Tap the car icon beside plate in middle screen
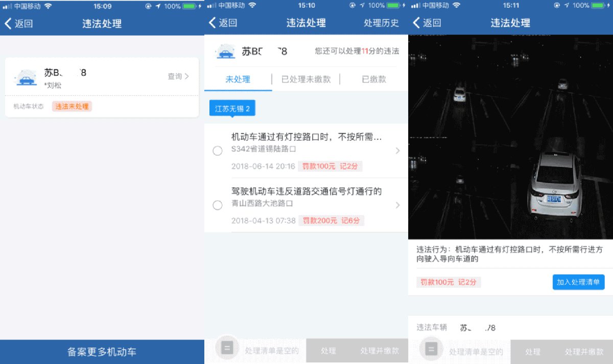Screen dimensions: 613x364 tap(225, 52)
